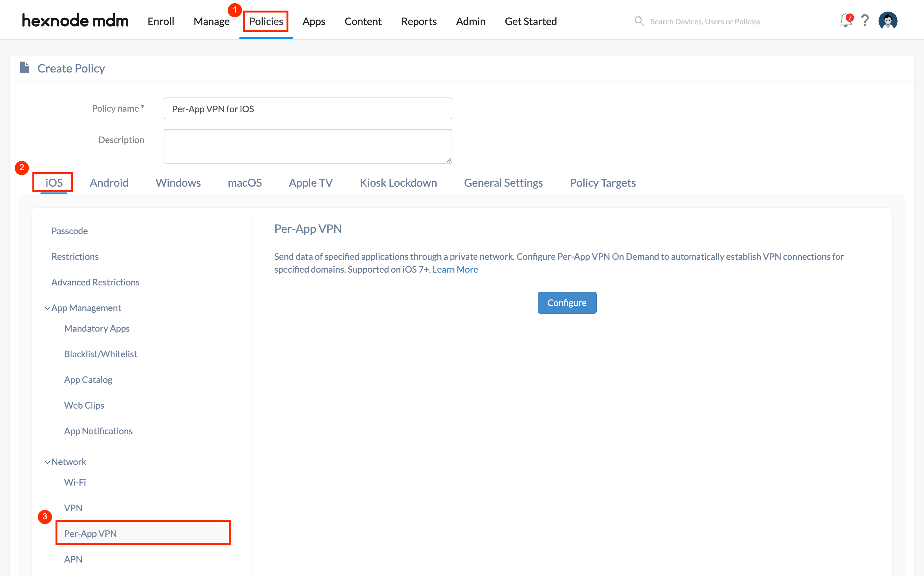Open the Reports menu

(x=418, y=21)
